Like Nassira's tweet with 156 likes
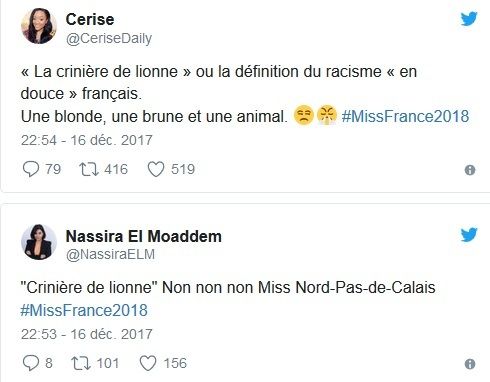Image resolution: width=490 pixels, height=382 pixels. pyautogui.click(x=148, y=363)
